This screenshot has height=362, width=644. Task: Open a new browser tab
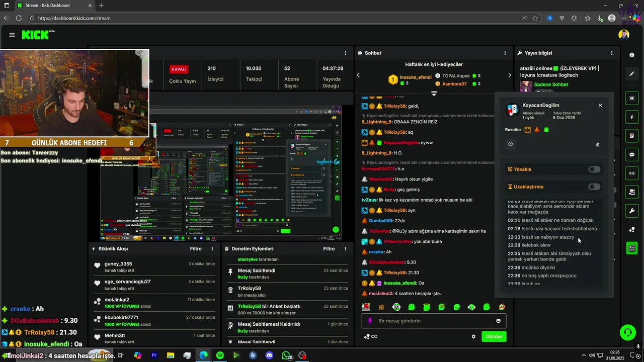point(101,6)
